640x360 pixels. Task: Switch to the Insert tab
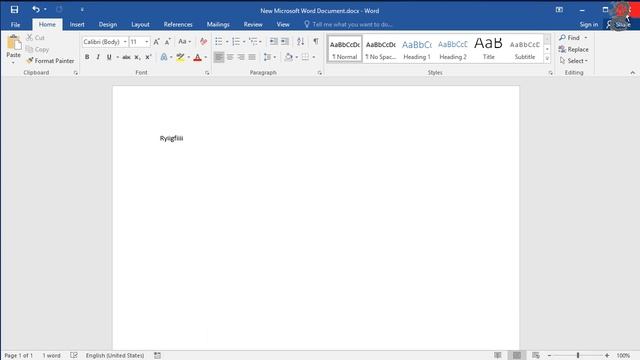[x=77, y=24]
